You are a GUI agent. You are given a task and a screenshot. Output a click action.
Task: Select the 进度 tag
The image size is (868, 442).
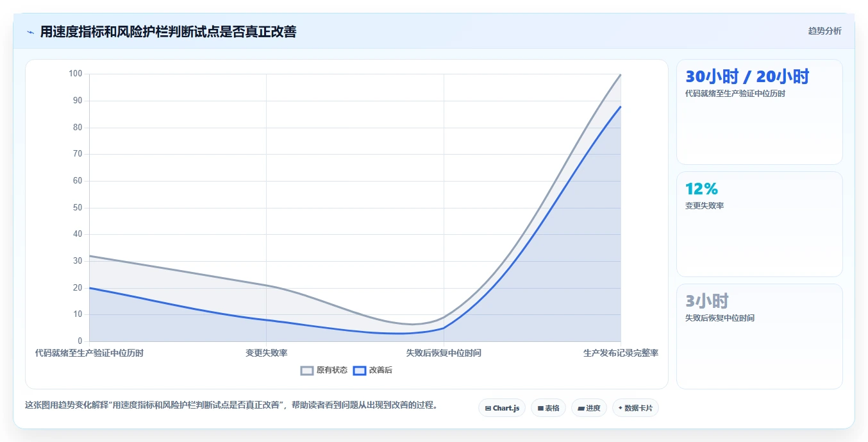click(x=588, y=408)
